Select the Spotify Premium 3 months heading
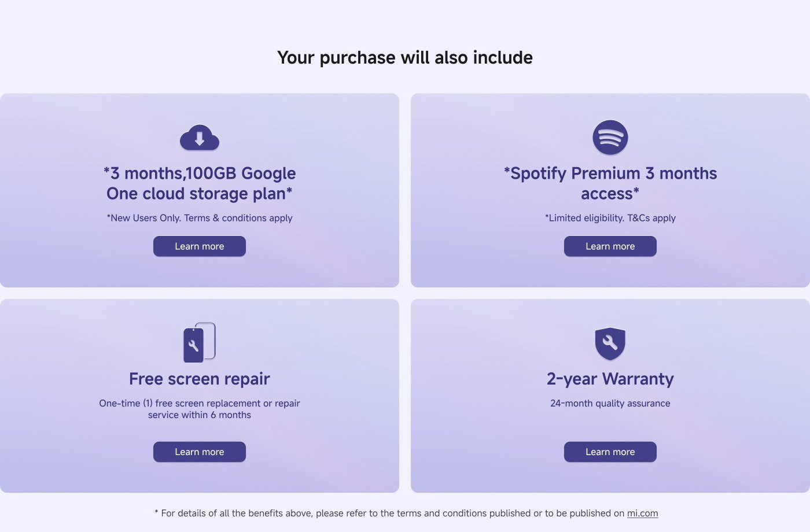810x532 pixels. click(610, 183)
